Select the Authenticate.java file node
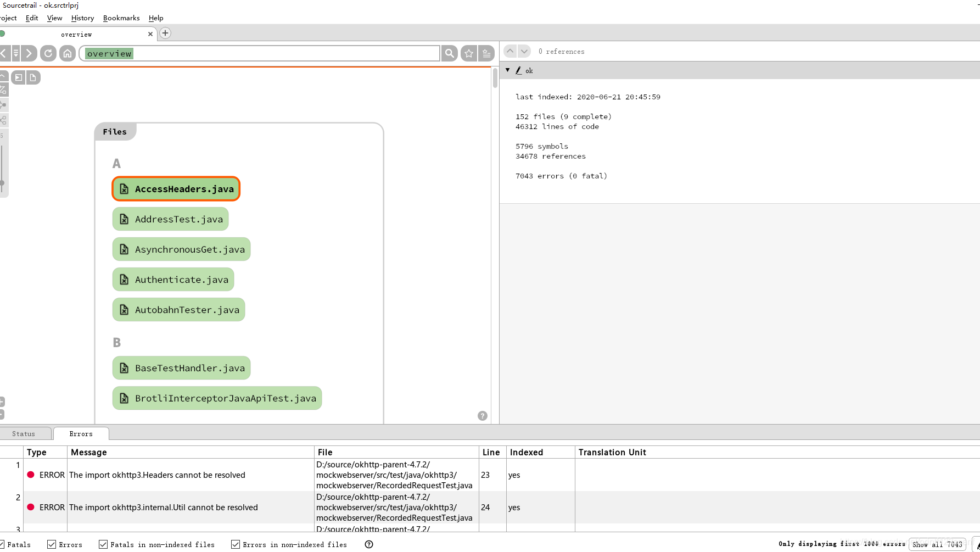The image size is (980, 552). [173, 280]
